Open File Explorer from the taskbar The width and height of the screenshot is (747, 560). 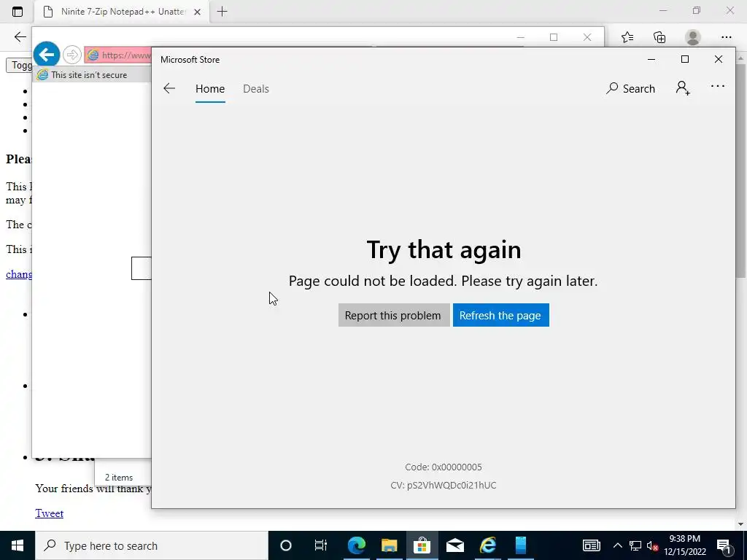[x=390, y=545]
